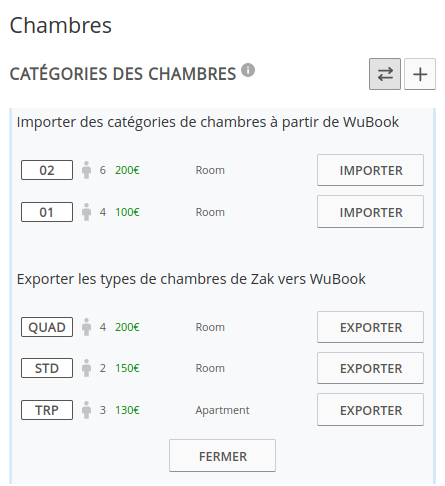Toggle the import/export swap arrows button
Viewport: 445px width, 486px height.
click(x=385, y=74)
